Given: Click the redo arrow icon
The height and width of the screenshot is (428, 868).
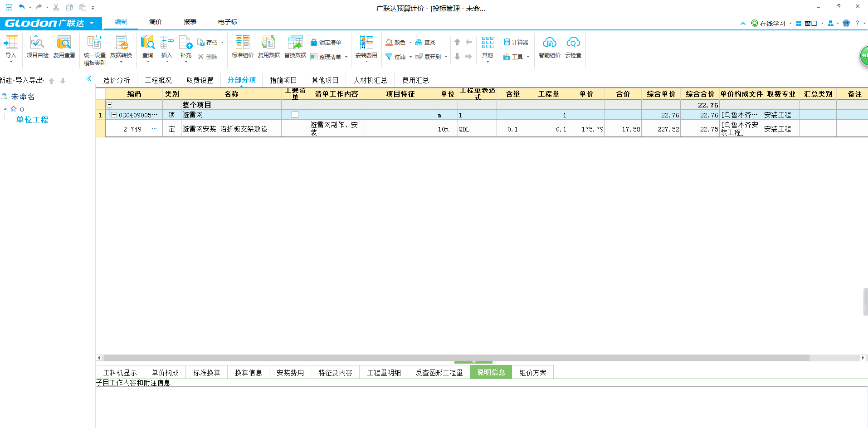Looking at the screenshot, I should point(39,7).
